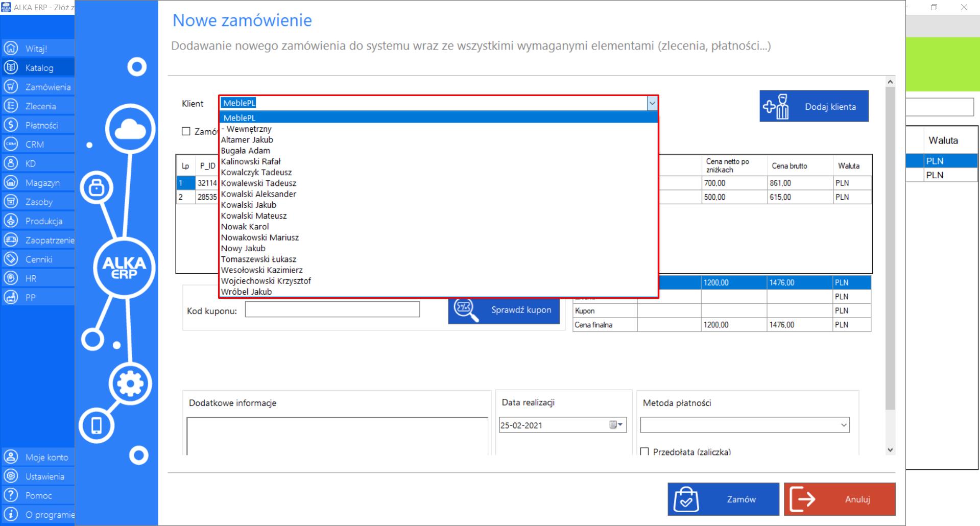980x526 pixels.
Task: Click the Anuluj button
Action: [x=840, y=499]
